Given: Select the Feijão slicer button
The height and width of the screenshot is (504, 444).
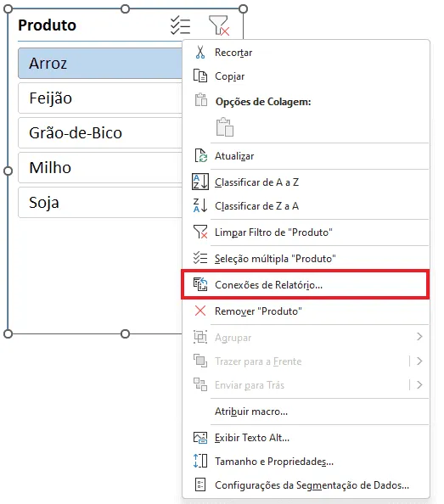Looking at the screenshot, I should pyautogui.click(x=100, y=98).
